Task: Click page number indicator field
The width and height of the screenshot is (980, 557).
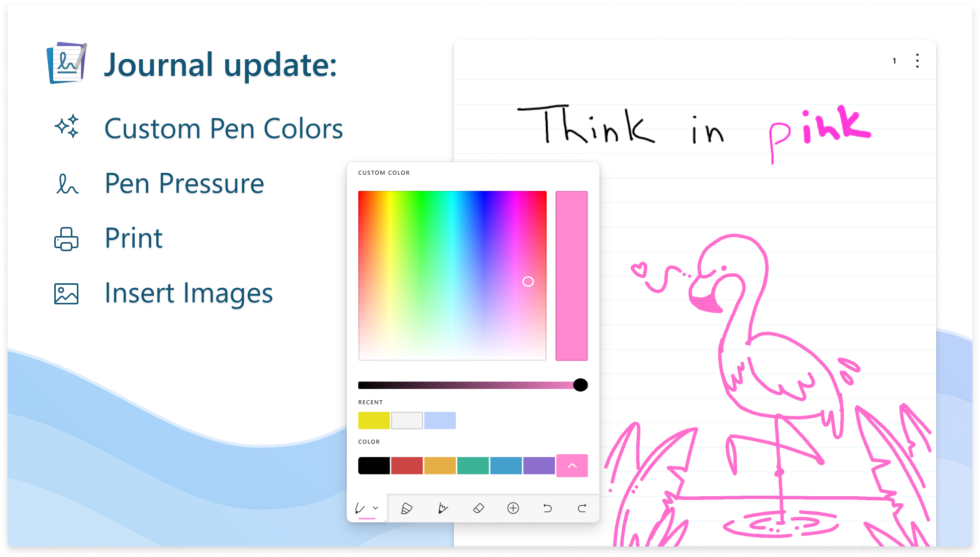Action: (894, 61)
